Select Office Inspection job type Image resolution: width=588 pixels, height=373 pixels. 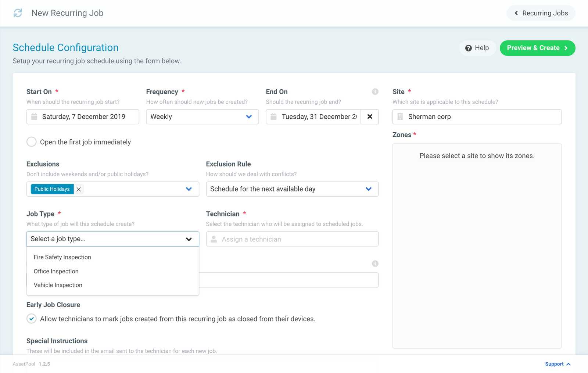click(x=113, y=271)
